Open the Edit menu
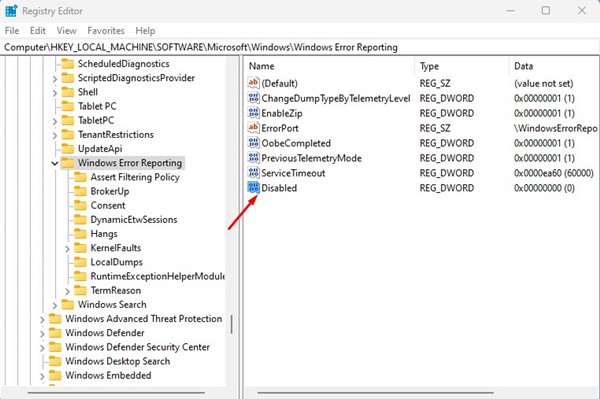The height and width of the screenshot is (399, 600). tap(38, 31)
